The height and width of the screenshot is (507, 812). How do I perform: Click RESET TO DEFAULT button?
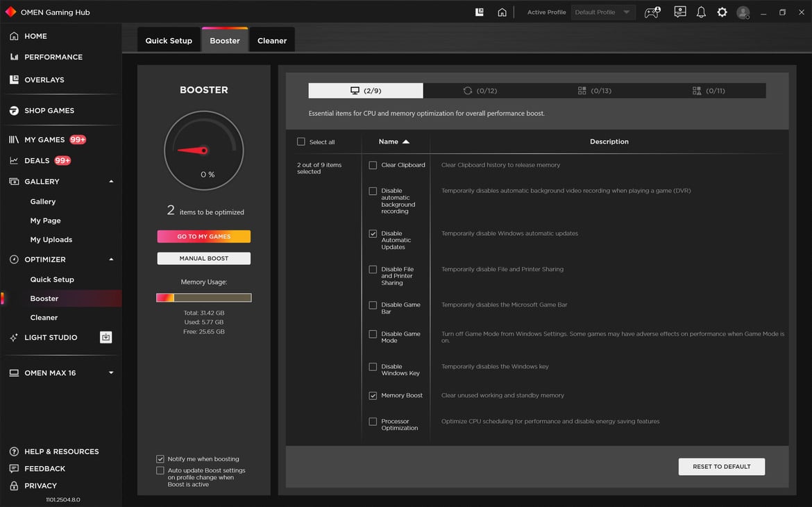click(721, 467)
